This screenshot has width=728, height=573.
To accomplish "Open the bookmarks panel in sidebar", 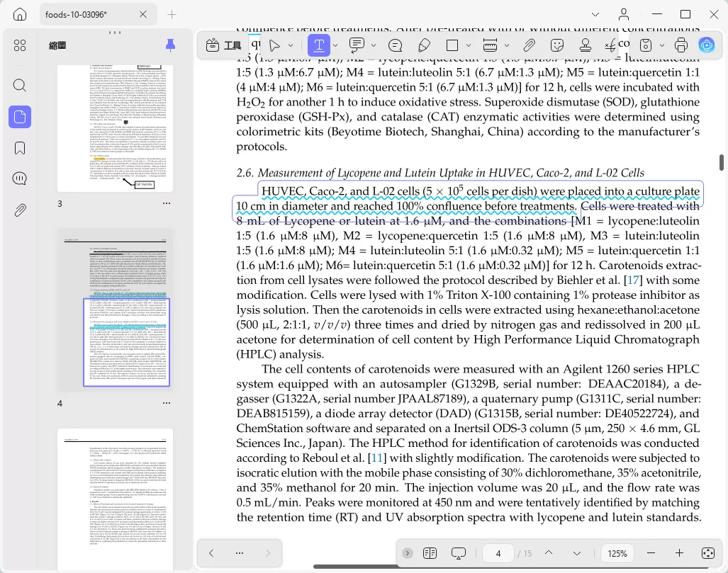I will coord(20,148).
